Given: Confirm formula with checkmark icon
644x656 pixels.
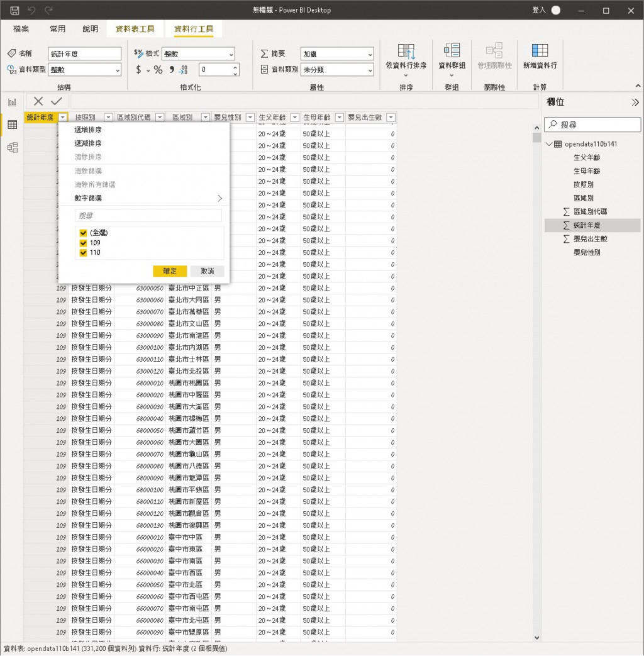Looking at the screenshot, I should pyautogui.click(x=57, y=101).
